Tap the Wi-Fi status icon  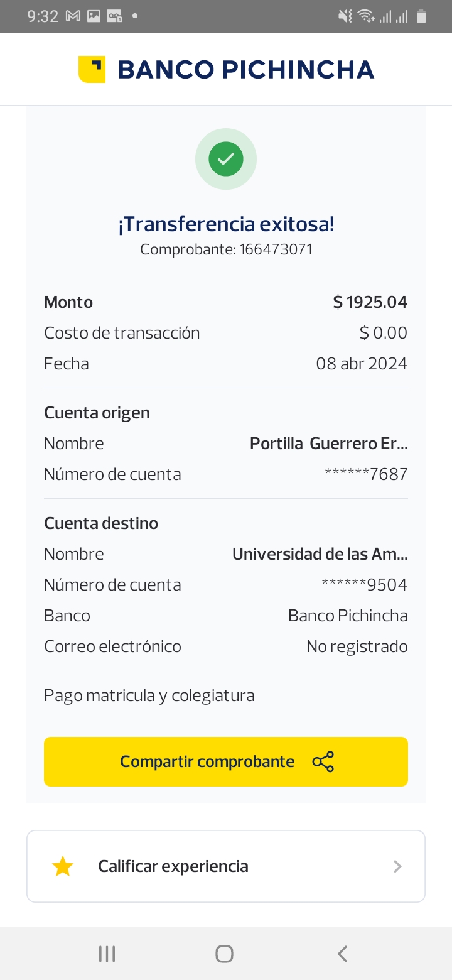365,16
